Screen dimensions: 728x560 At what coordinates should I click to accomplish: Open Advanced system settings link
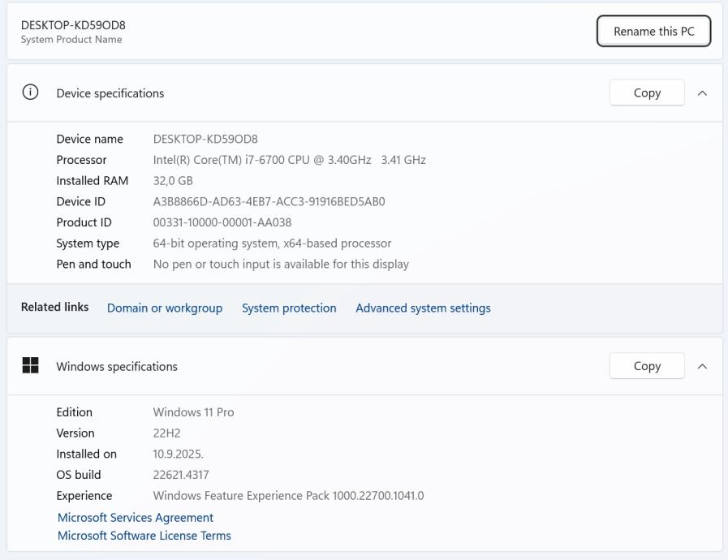[423, 308]
